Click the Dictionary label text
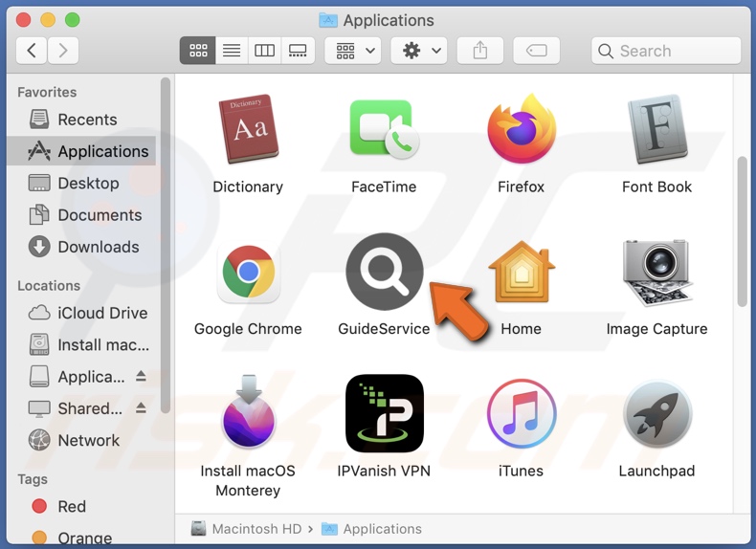Viewport: 756px width, 549px height. pos(248,187)
